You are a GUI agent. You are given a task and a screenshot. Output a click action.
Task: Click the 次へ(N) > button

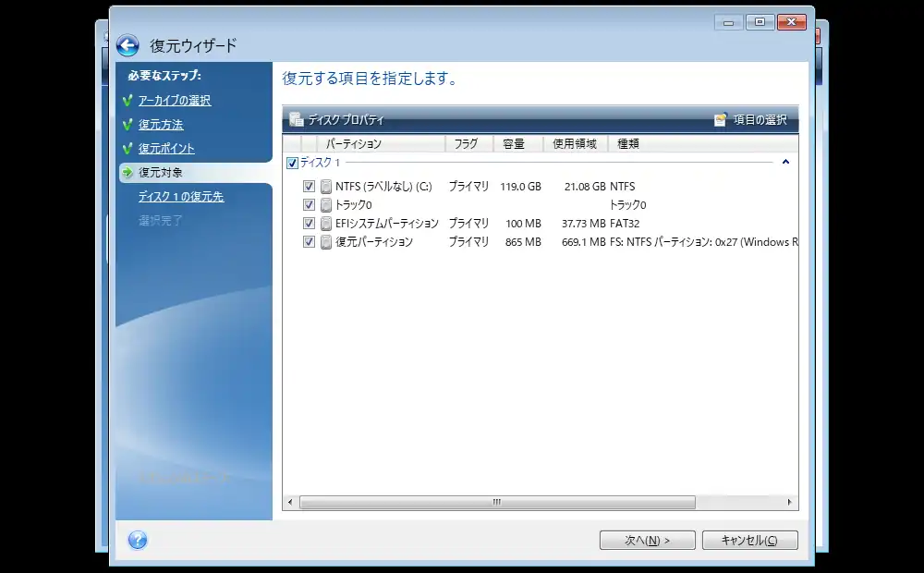click(x=647, y=541)
